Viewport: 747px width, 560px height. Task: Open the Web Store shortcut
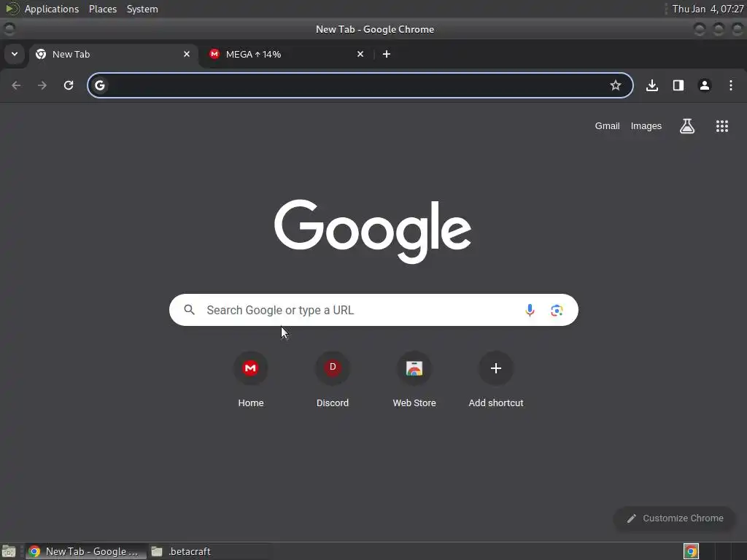414,379
